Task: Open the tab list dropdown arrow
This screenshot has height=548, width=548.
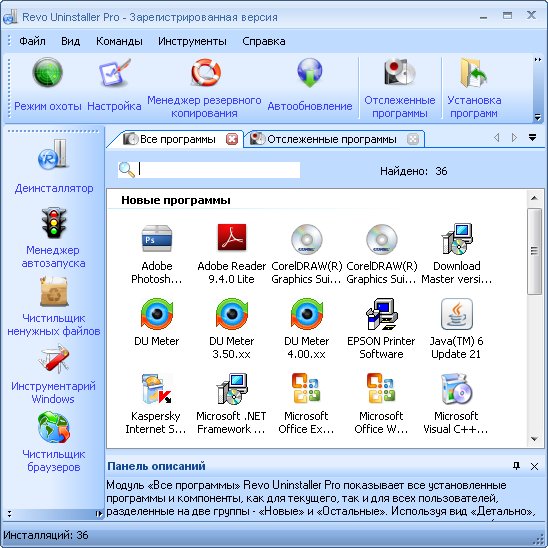Action: point(532,137)
